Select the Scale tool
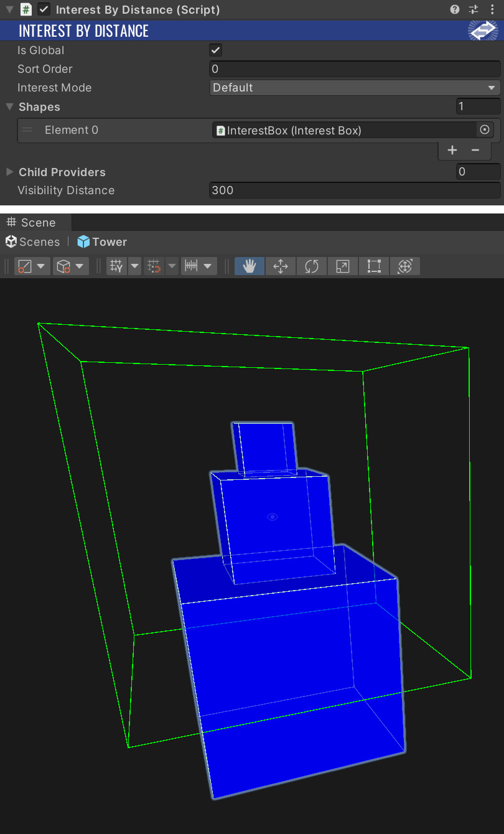 (343, 266)
